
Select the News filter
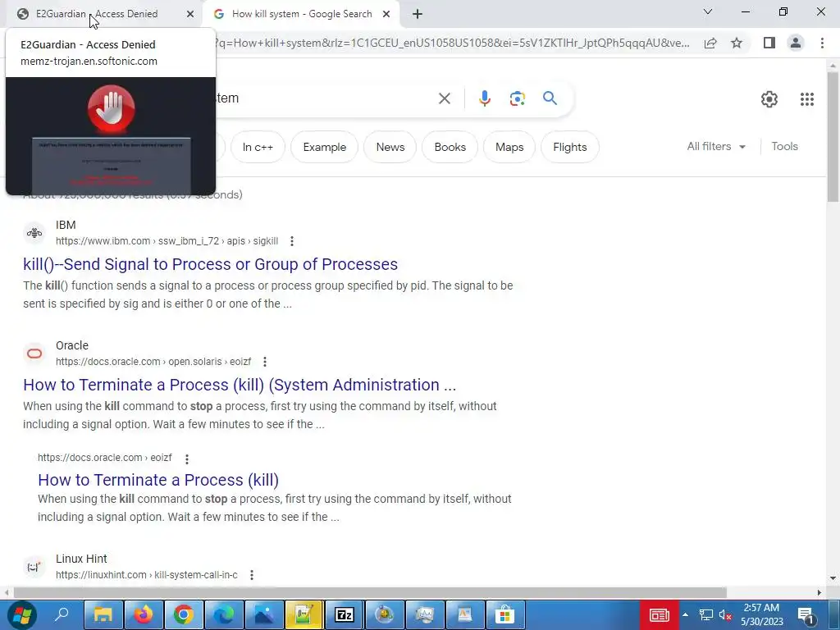point(390,147)
